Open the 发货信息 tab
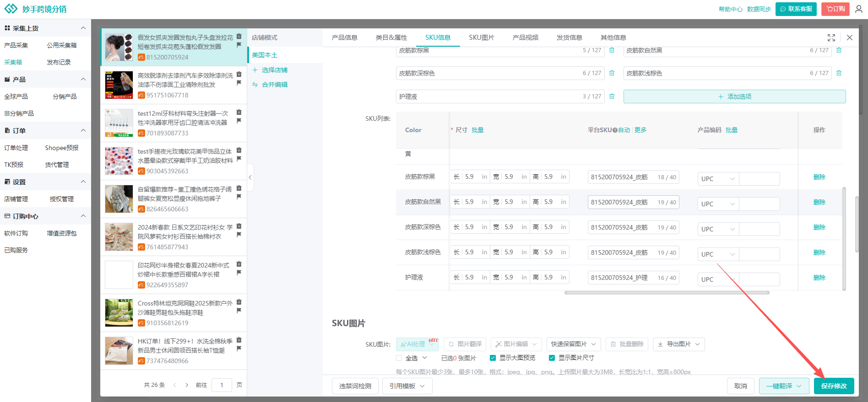 click(x=569, y=38)
